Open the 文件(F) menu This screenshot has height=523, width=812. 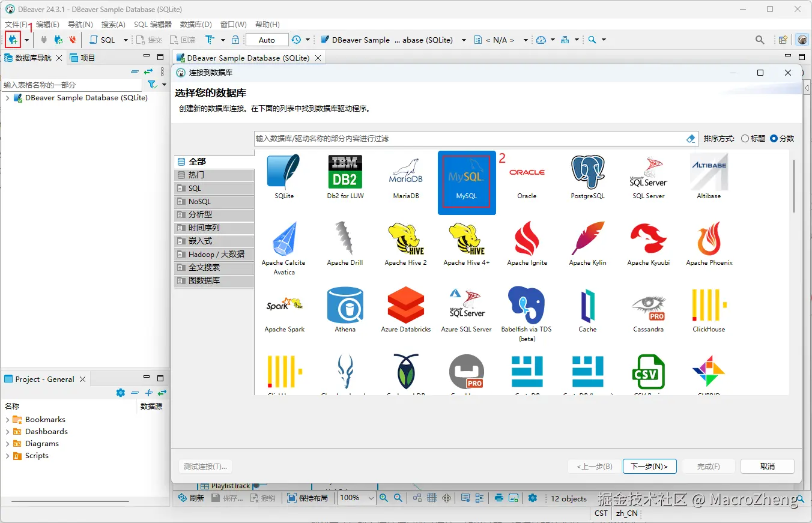pos(16,25)
